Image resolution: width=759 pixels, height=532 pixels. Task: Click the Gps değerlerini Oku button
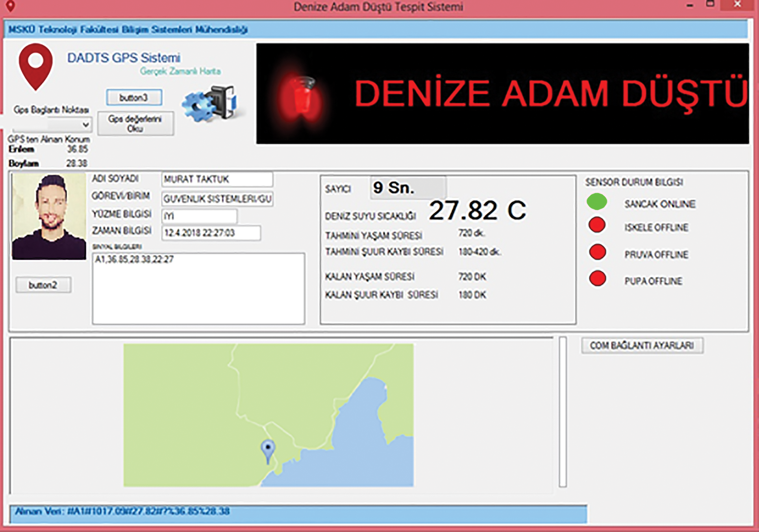click(135, 124)
